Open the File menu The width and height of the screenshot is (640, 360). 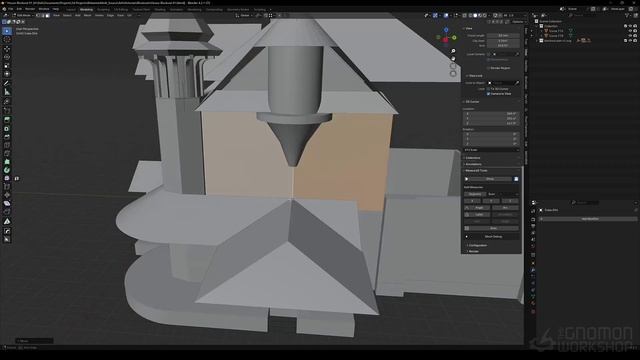[11, 9]
